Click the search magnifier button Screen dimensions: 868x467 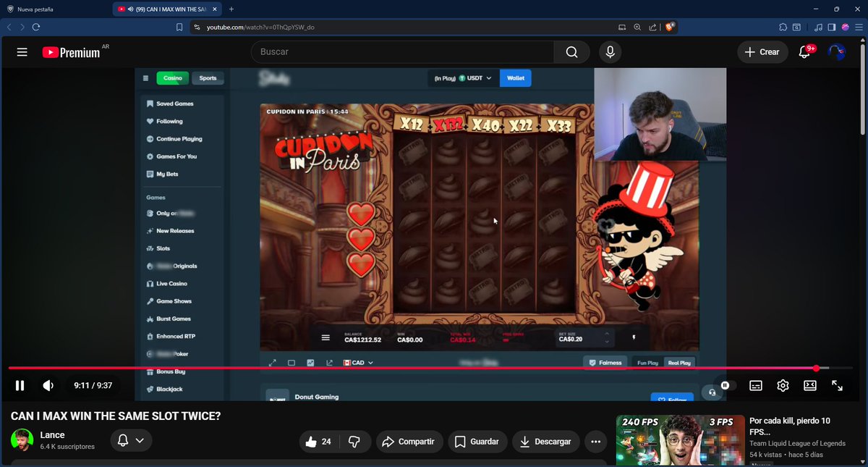coord(572,52)
